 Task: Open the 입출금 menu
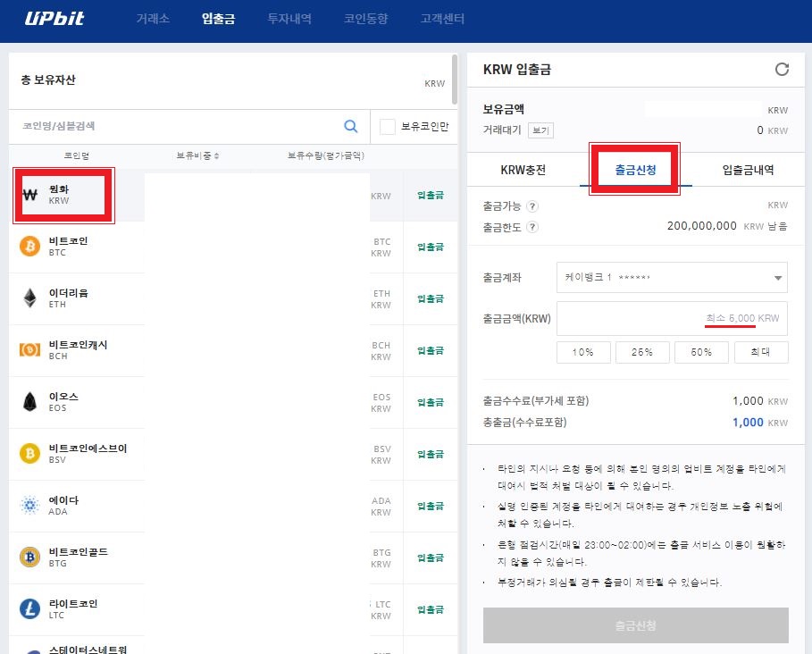(x=219, y=19)
